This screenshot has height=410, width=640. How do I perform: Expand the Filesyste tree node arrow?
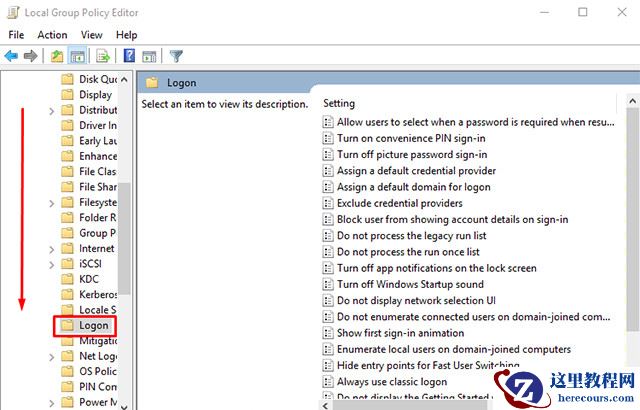tap(51, 203)
